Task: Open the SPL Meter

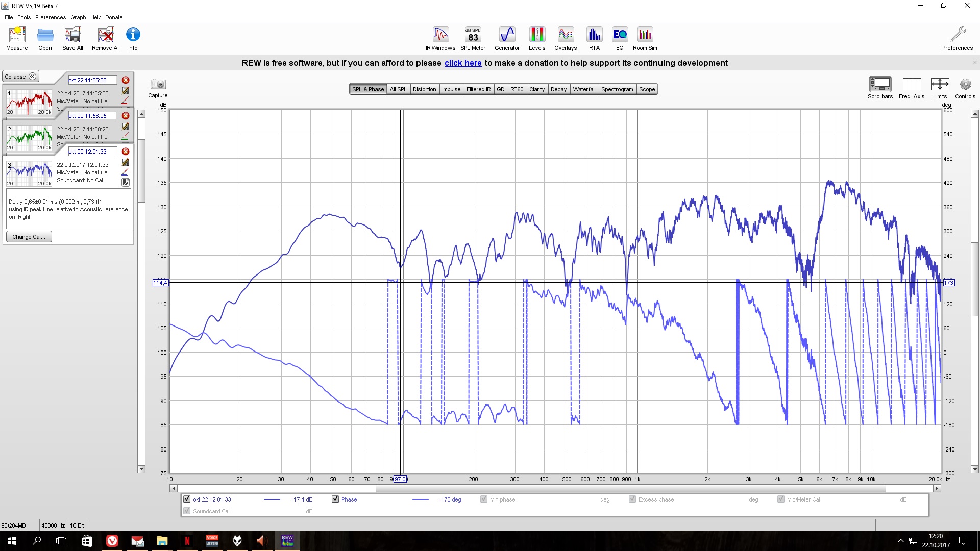Action: 473,39
